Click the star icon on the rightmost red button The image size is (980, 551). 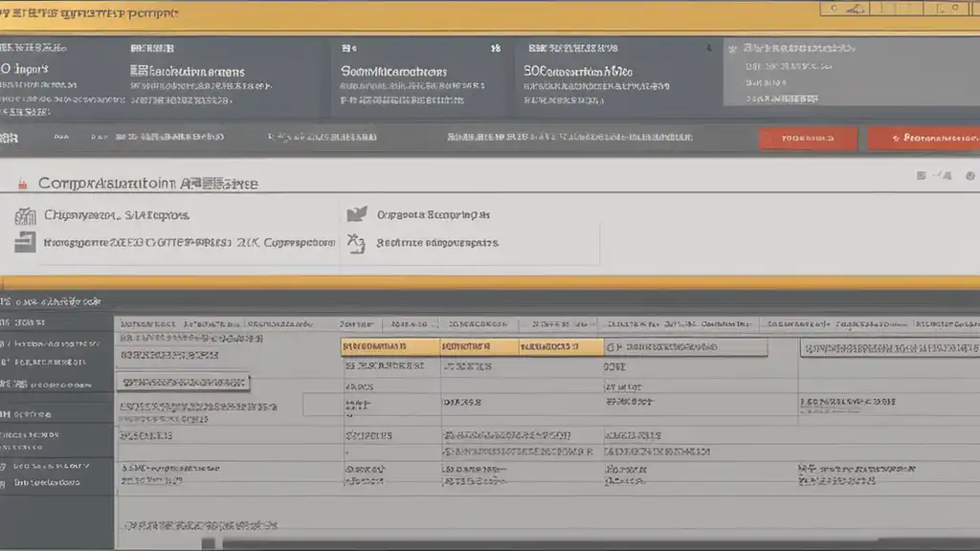coord(896,138)
